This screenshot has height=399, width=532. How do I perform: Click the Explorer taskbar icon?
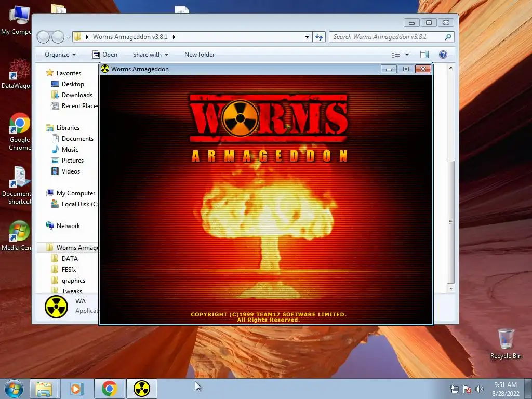click(x=44, y=389)
